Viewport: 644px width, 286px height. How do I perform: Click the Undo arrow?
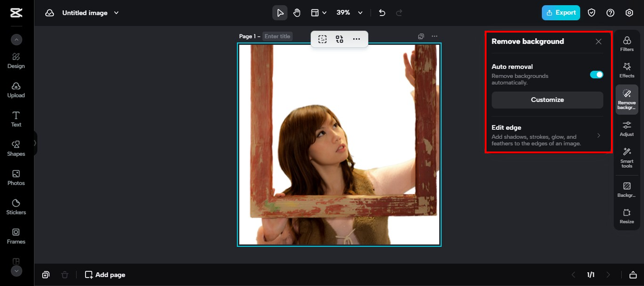(x=382, y=13)
